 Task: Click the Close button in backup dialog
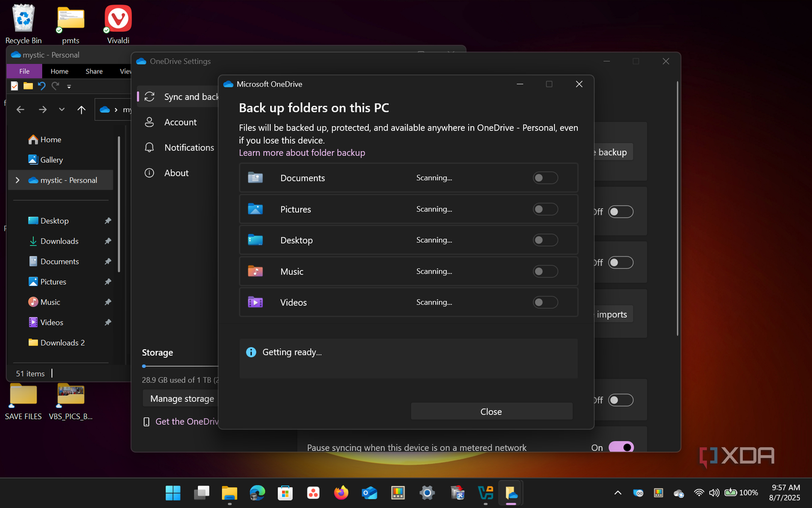click(x=491, y=412)
